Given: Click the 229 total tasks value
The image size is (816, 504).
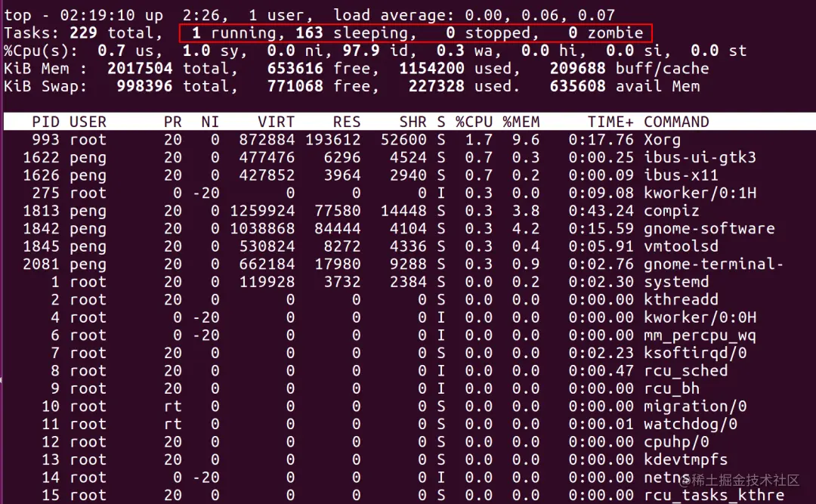Looking at the screenshot, I should point(83,32).
